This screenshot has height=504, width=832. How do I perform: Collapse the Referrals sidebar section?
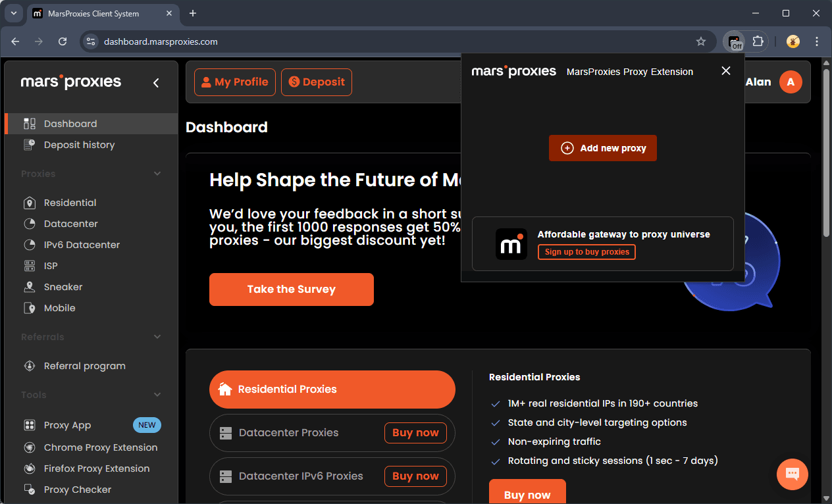(157, 337)
